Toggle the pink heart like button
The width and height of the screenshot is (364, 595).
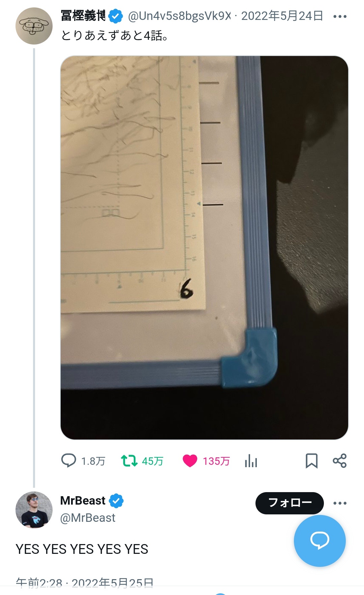pyautogui.click(x=190, y=461)
